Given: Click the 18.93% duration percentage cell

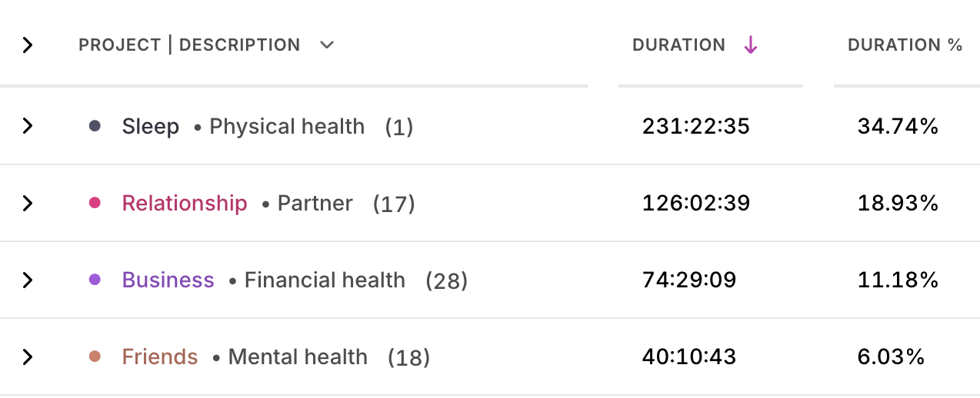Looking at the screenshot, I should (x=898, y=203).
